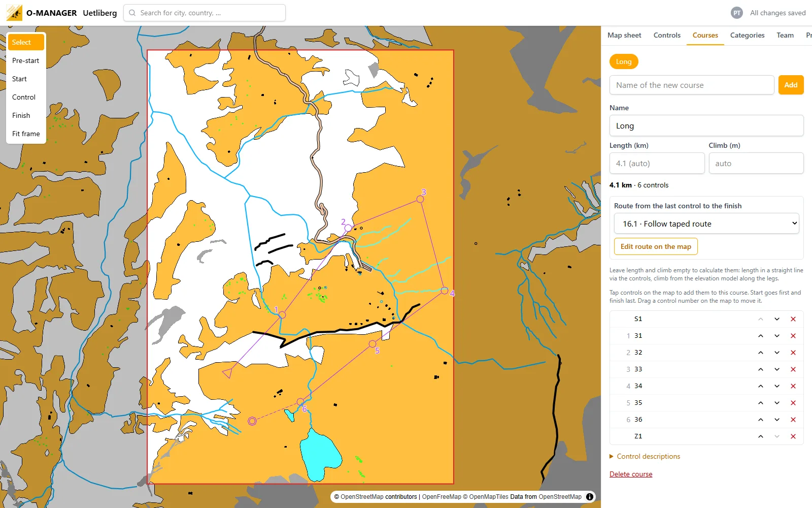Remove control 31 from the course

[793, 336]
